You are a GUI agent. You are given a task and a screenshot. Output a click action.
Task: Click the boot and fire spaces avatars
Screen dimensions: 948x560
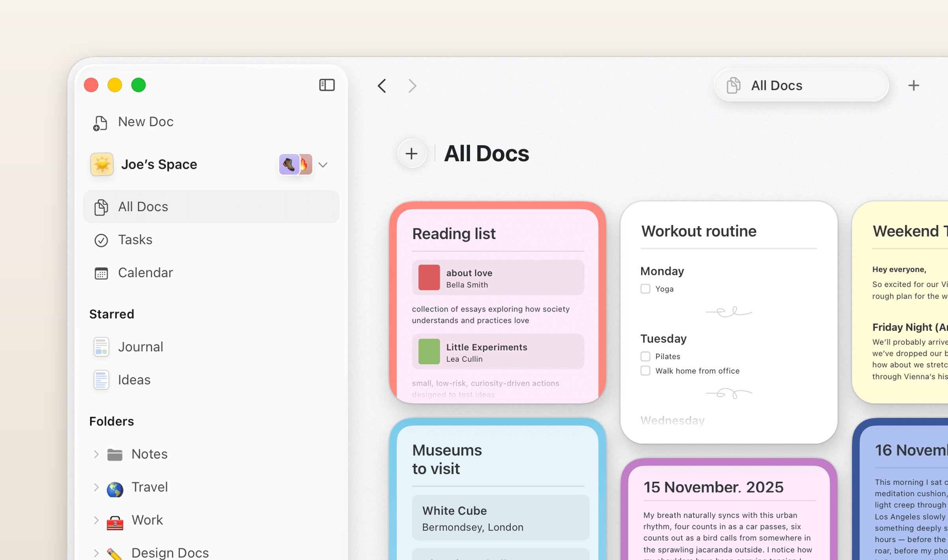coord(296,164)
